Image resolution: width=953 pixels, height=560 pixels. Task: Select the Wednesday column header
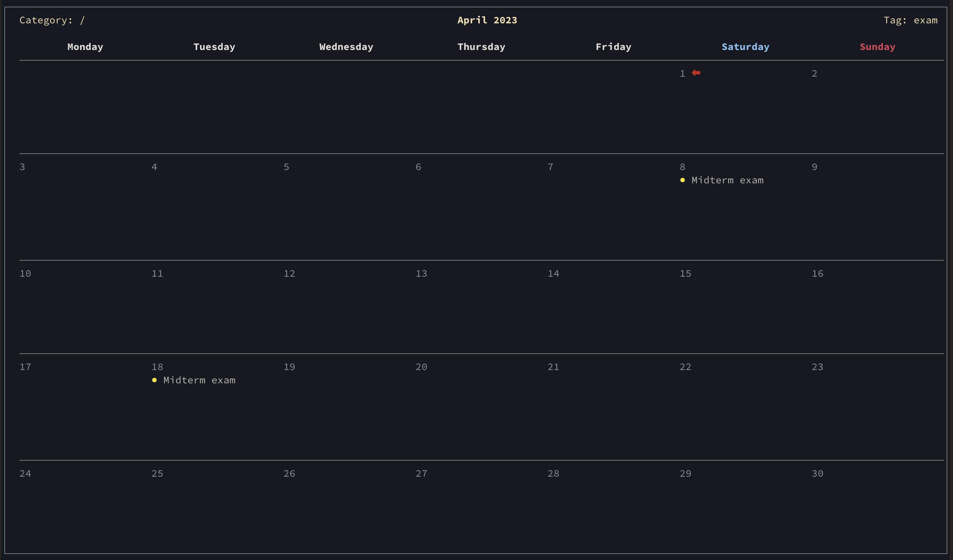pos(346,47)
